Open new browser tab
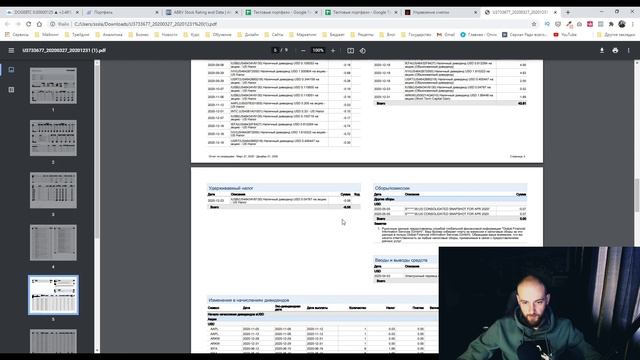 click(568, 12)
